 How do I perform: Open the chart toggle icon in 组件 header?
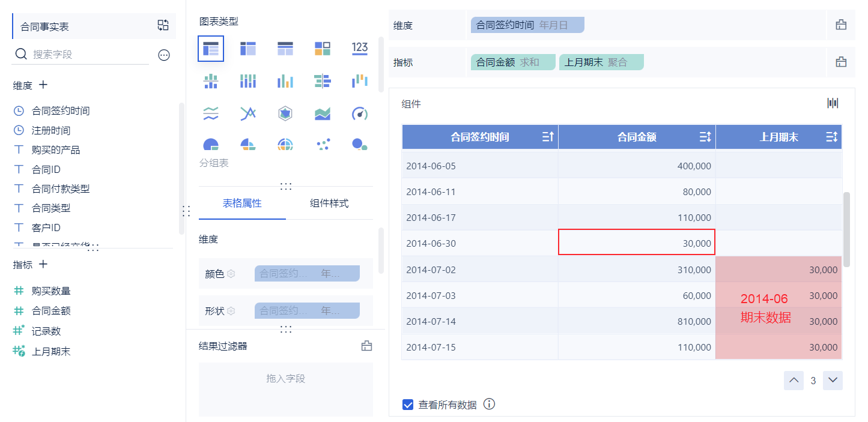point(833,103)
